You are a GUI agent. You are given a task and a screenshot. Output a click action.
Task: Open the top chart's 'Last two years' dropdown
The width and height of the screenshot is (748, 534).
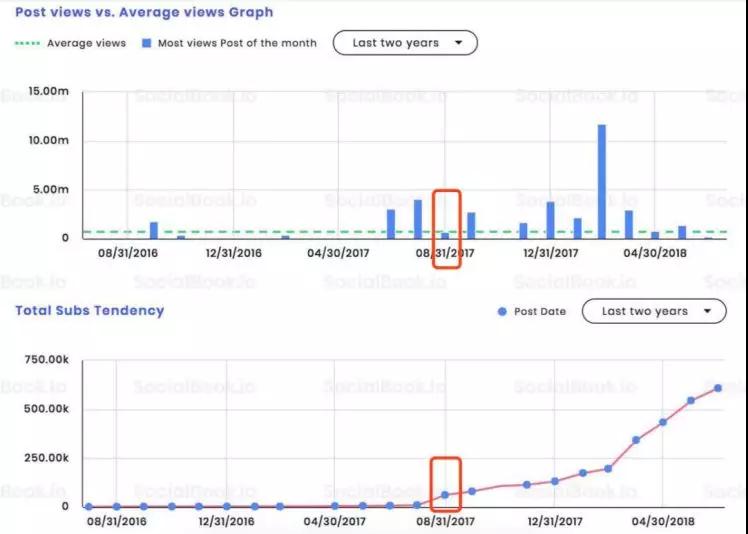pyautogui.click(x=405, y=43)
